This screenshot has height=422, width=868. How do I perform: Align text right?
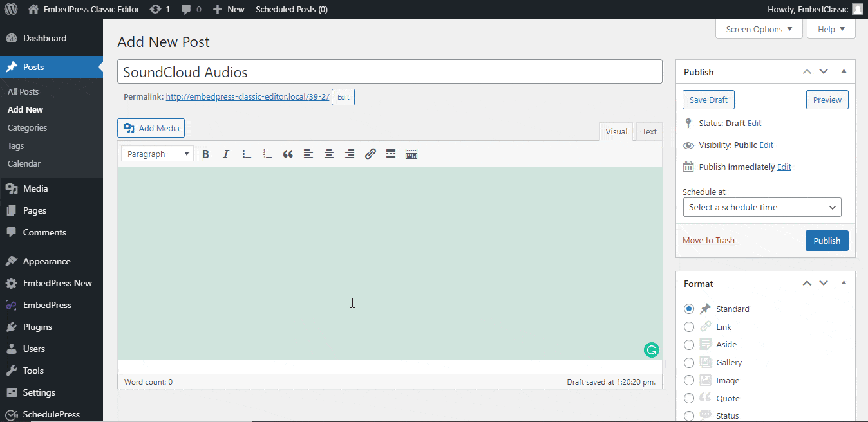click(x=350, y=154)
